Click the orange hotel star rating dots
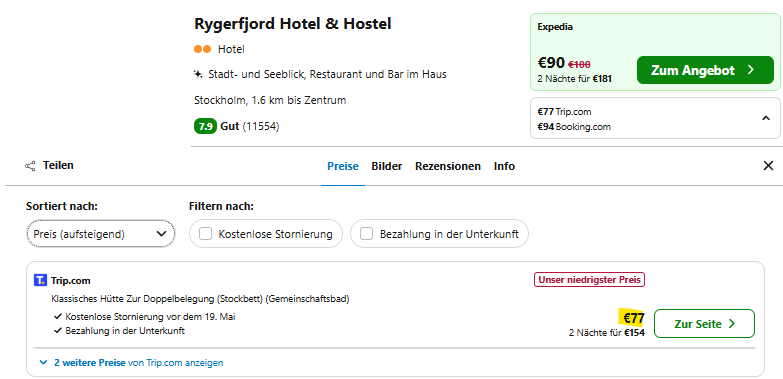Image resolution: width=783 pixels, height=379 pixels. tap(203, 49)
